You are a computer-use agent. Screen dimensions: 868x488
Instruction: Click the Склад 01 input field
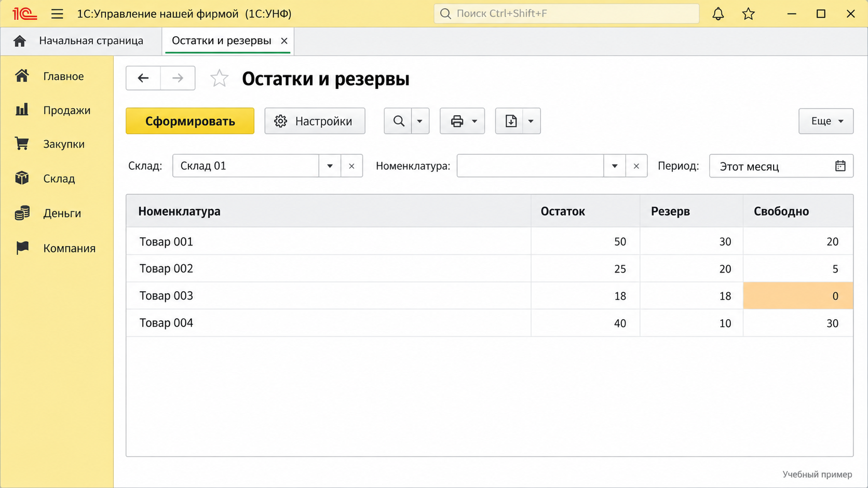[x=246, y=166]
